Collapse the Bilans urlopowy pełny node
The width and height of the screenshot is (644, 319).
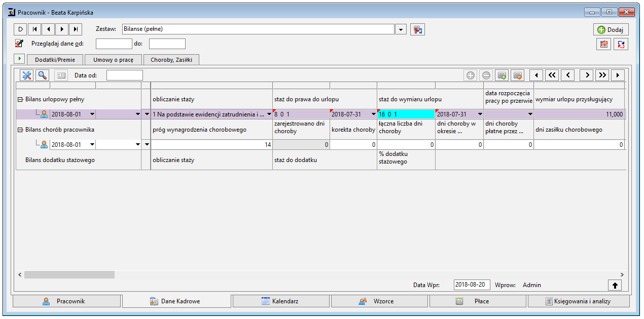pyautogui.click(x=20, y=100)
